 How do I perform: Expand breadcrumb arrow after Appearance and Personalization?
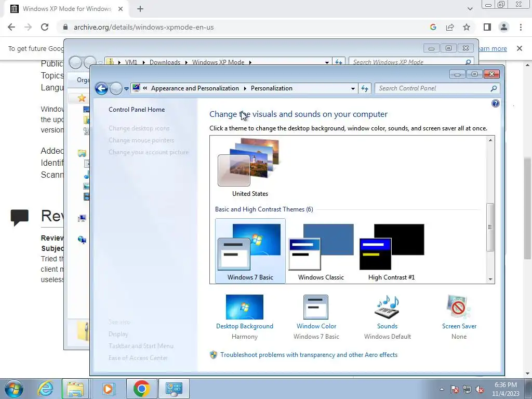pyautogui.click(x=245, y=88)
